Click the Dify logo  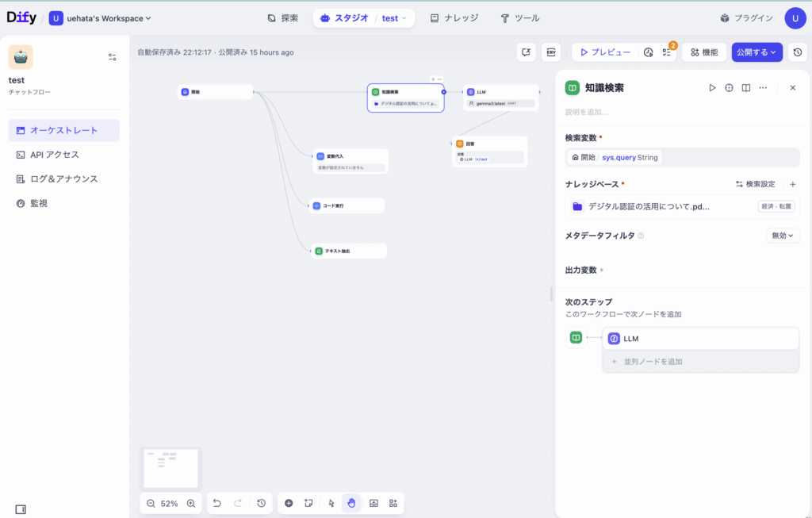tap(21, 17)
